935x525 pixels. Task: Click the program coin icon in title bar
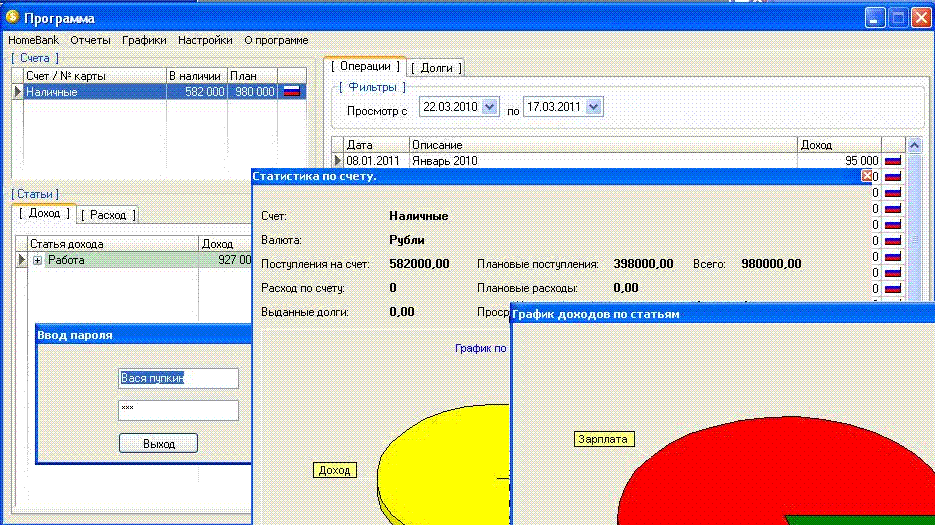coord(12,17)
